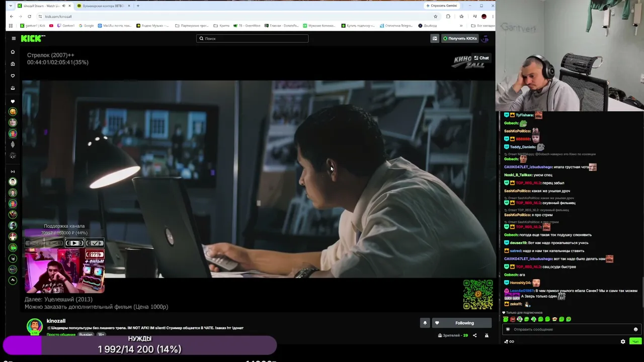
Task: Open a new browser tab
Action: (138, 6)
